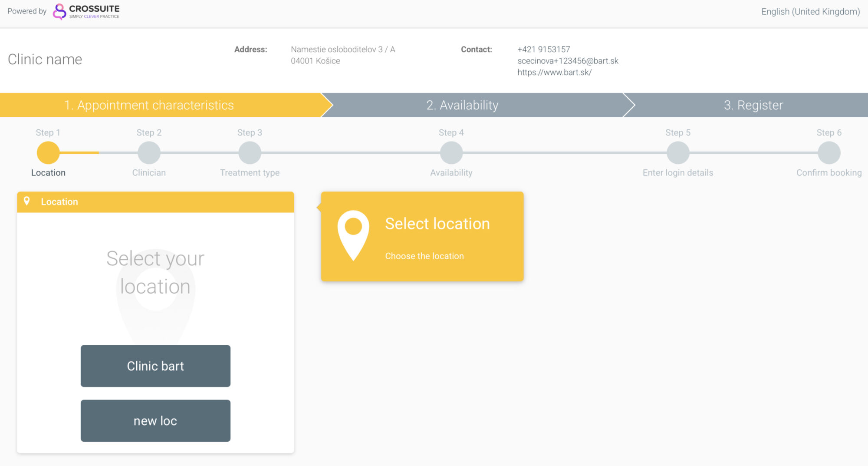Viewport: 868px width, 466px height.
Task: Select the Step 6 Confirm booking circle
Action: point(829,153)
